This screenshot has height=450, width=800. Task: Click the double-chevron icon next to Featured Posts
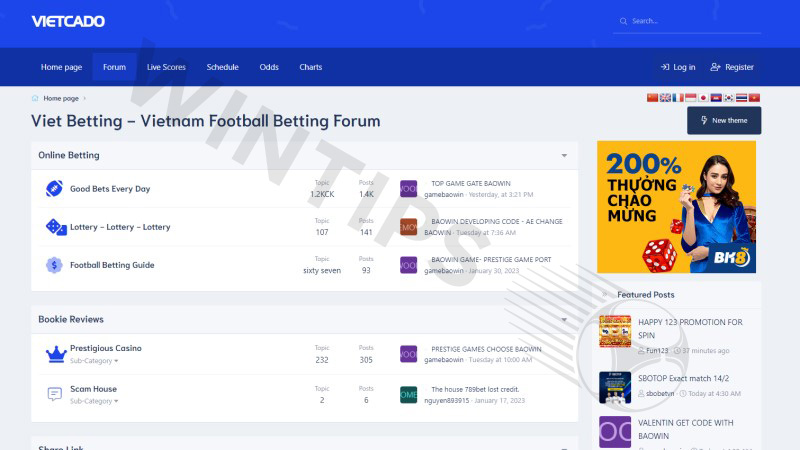coord(605,294)
